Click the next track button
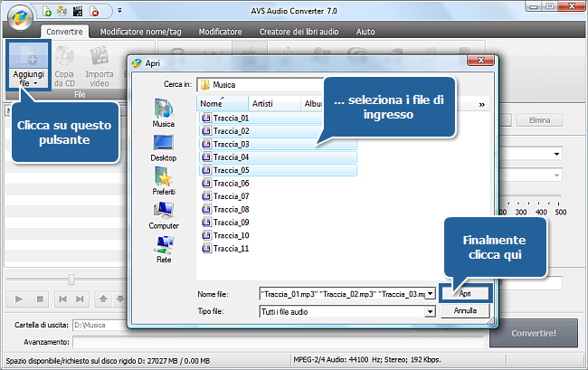Viewport: 588px width, 370px height. [x=80, y=299]
